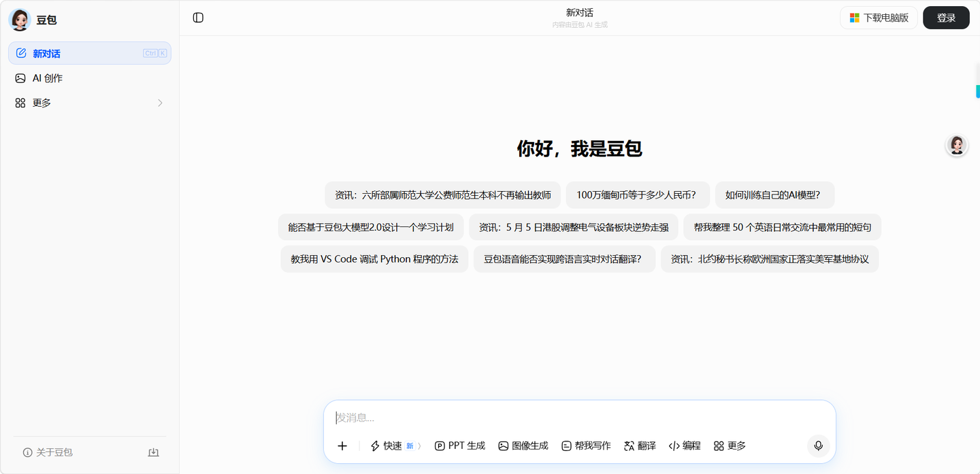Select suggestion 100万缅甸币等于多少人民币?

point(636,194)
